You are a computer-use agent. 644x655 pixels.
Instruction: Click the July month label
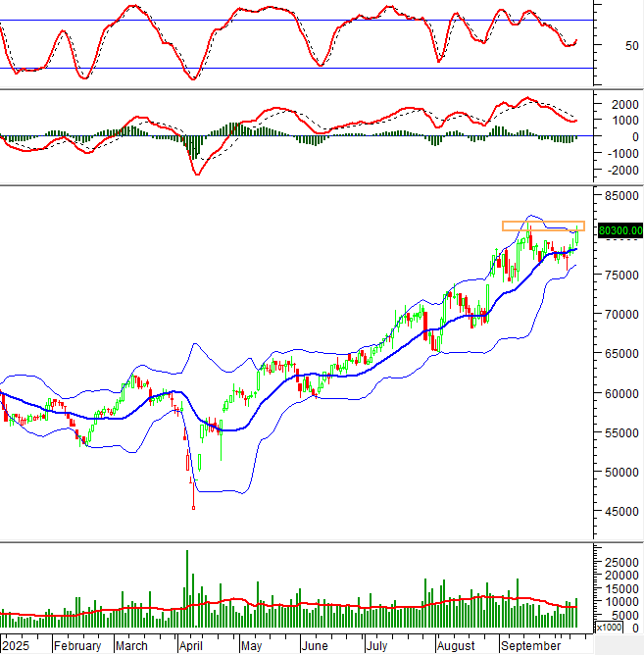tap(377, 646)
